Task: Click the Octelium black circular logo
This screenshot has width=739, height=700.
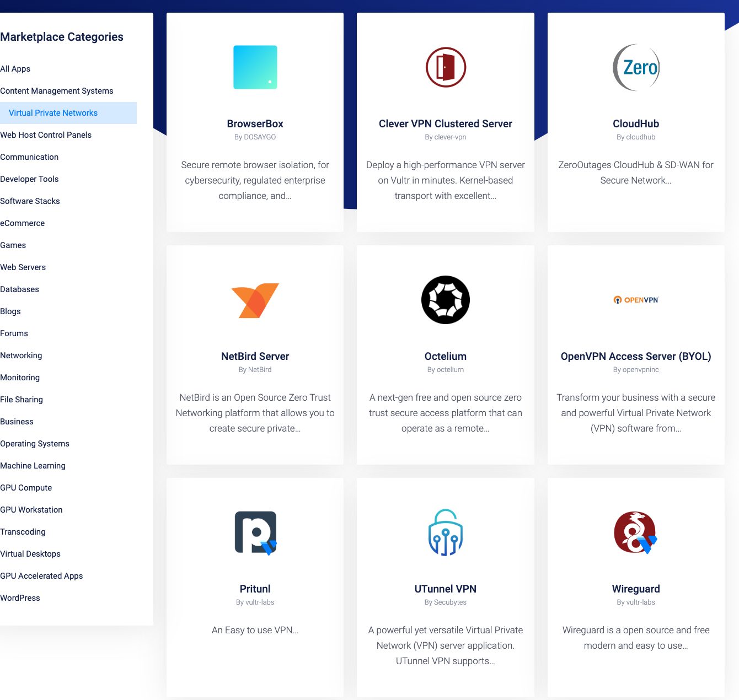Action: tap(446, 300)
